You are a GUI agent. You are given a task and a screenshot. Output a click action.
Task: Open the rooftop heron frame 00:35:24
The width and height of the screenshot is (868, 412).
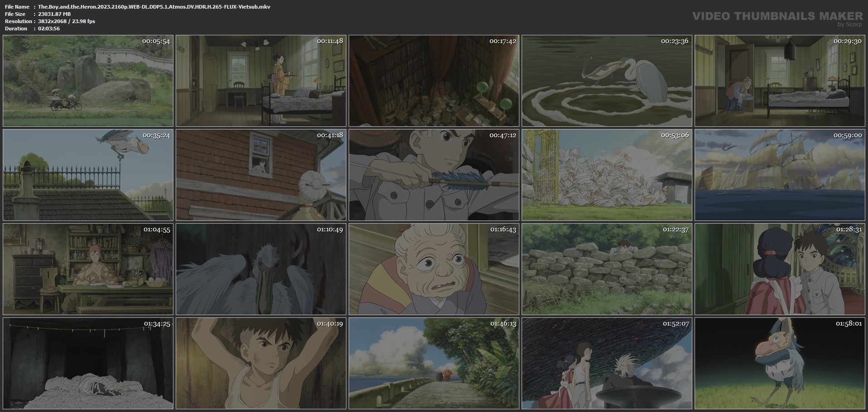pos(88,175)
